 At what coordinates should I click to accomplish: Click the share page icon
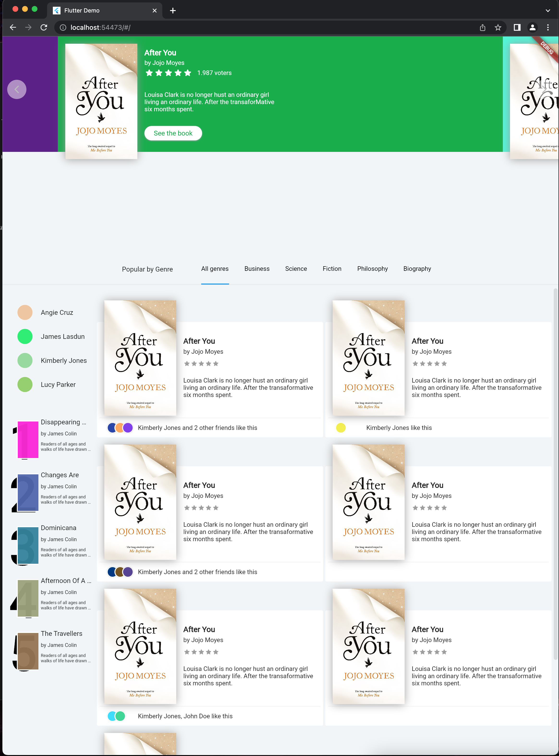pyautogui.click(x=483, y=27)
